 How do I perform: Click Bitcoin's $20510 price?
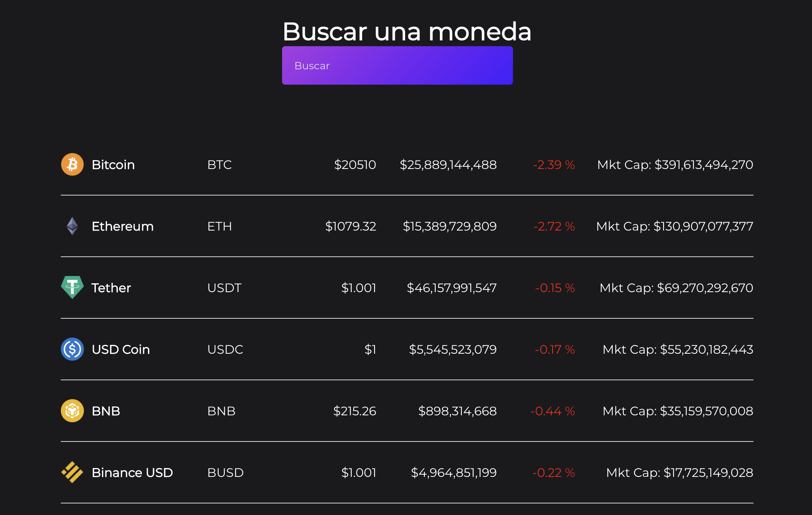coord(355,165)
